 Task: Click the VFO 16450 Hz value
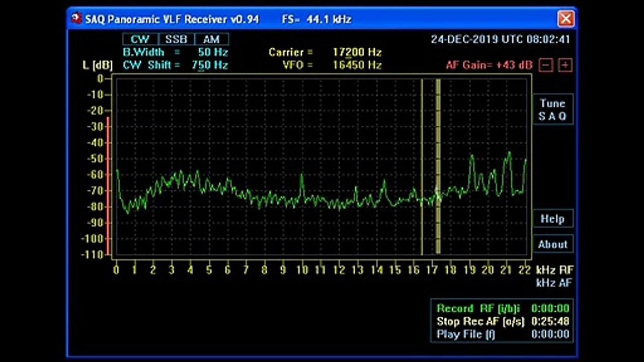click(357, 65)
